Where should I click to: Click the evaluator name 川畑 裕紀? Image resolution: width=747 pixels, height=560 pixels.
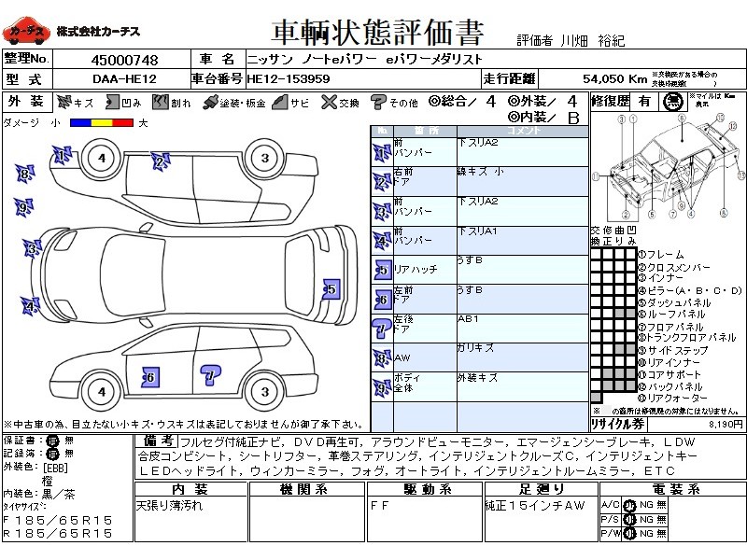point(592,40)
